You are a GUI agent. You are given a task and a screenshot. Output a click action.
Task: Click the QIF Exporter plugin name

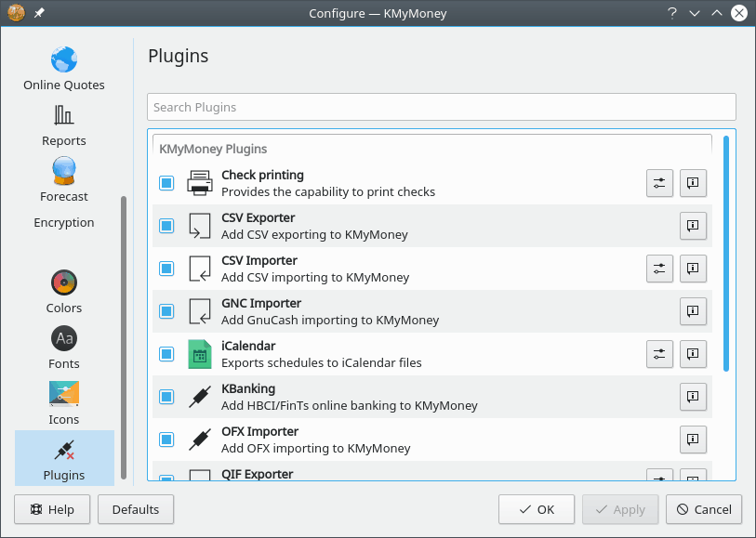click(x=258, y=474)
